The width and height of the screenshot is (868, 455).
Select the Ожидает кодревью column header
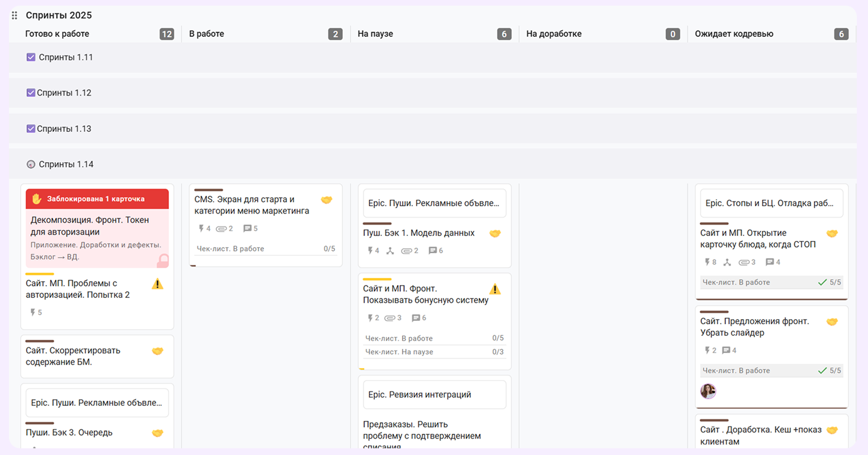(734, 34)
